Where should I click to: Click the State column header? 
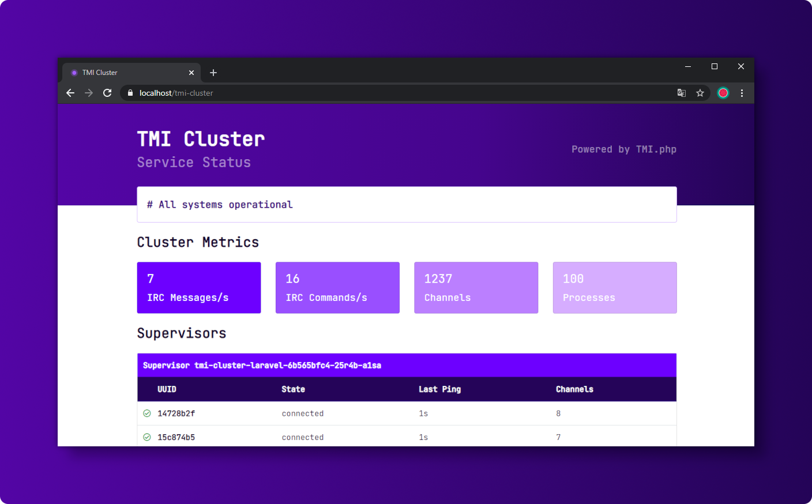[x=293, y=389]
